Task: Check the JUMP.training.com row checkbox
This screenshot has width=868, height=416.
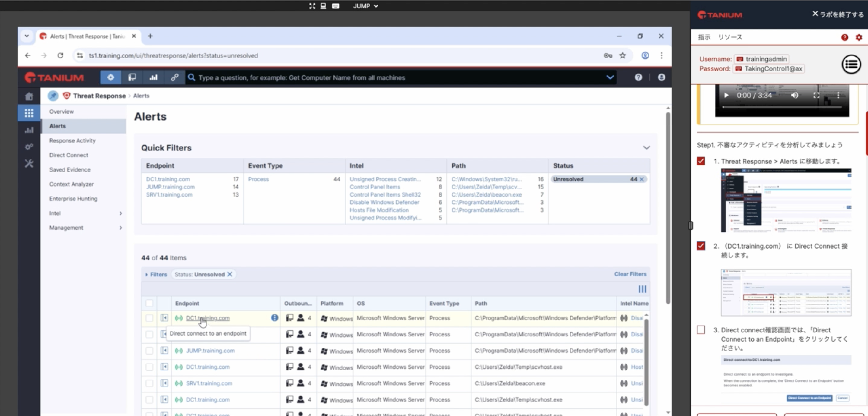Action: (x=149, y=351)
